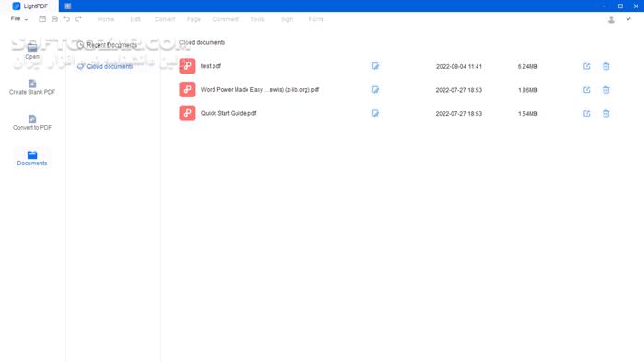Click the user account avatar icon

pos(611,19)
